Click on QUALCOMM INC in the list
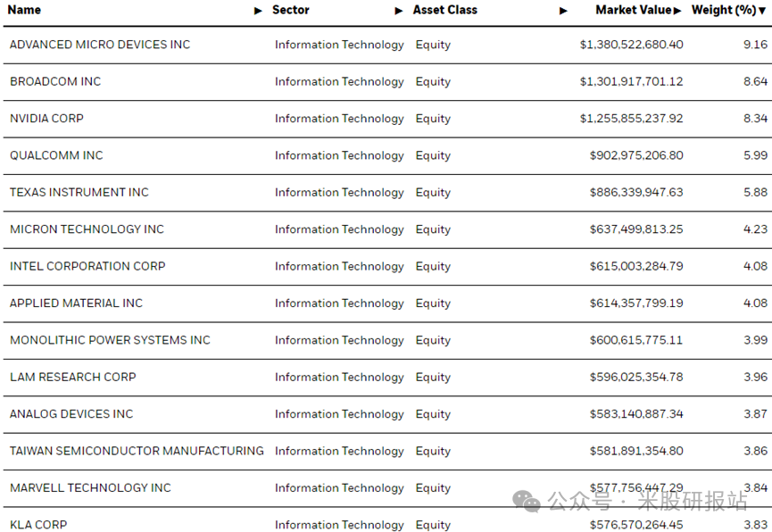Viewport: 772px width, 532px height. coord(56,155)
